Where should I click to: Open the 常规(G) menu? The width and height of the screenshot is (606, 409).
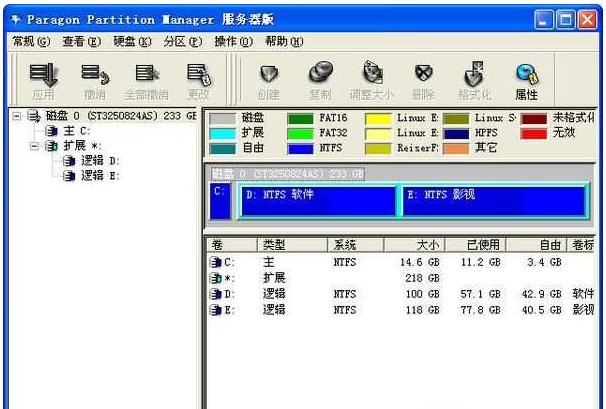(31, 41)
